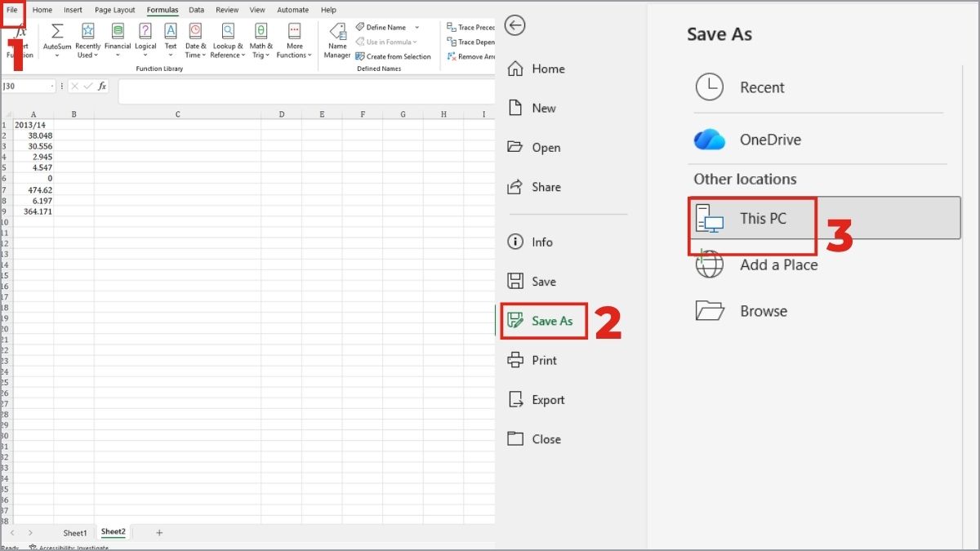The width and height of the screenshot is (980, 551).
Task: Open the File tab
Action: tap(12, 10)
